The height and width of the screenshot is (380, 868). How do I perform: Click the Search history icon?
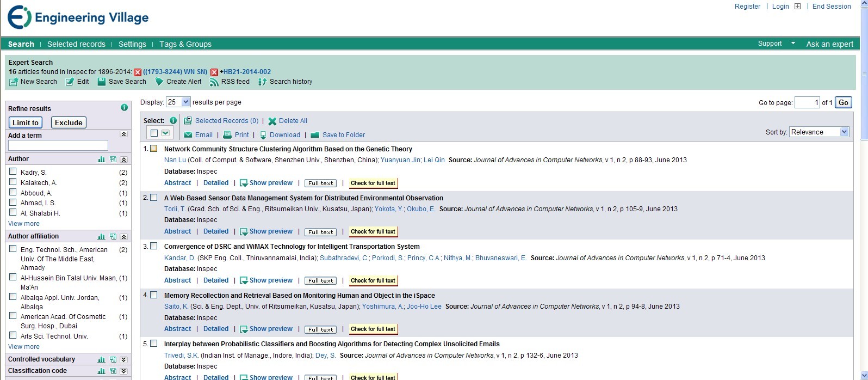(x=262, y=82)
